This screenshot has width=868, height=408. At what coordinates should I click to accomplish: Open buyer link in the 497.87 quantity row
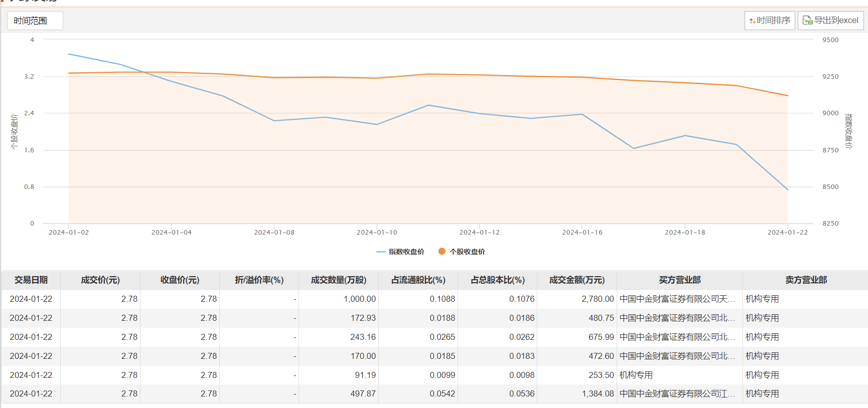(x=677, y=394)
